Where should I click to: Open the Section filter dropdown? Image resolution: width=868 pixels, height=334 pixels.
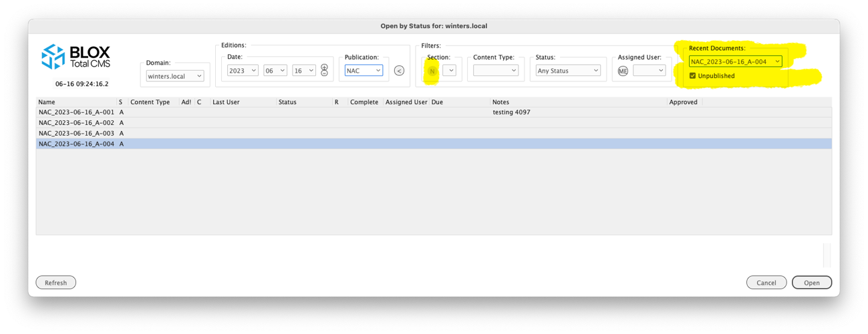449,71
